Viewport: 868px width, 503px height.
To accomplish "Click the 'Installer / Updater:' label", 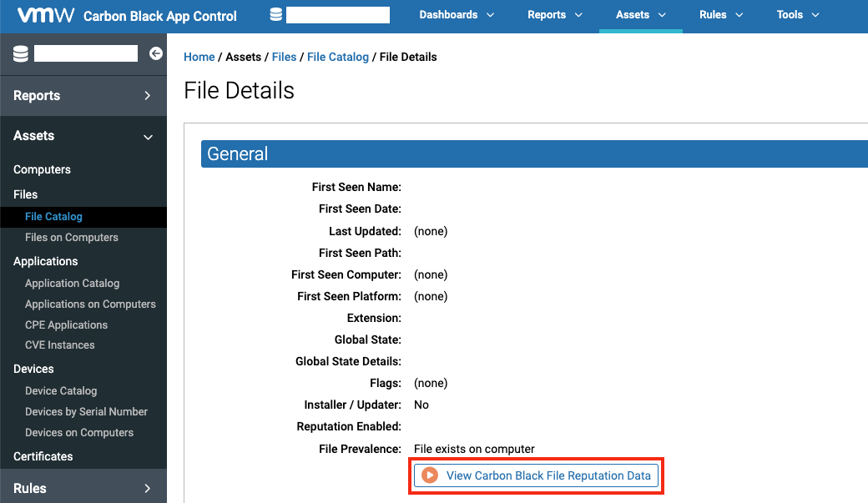I will (352, 405).
